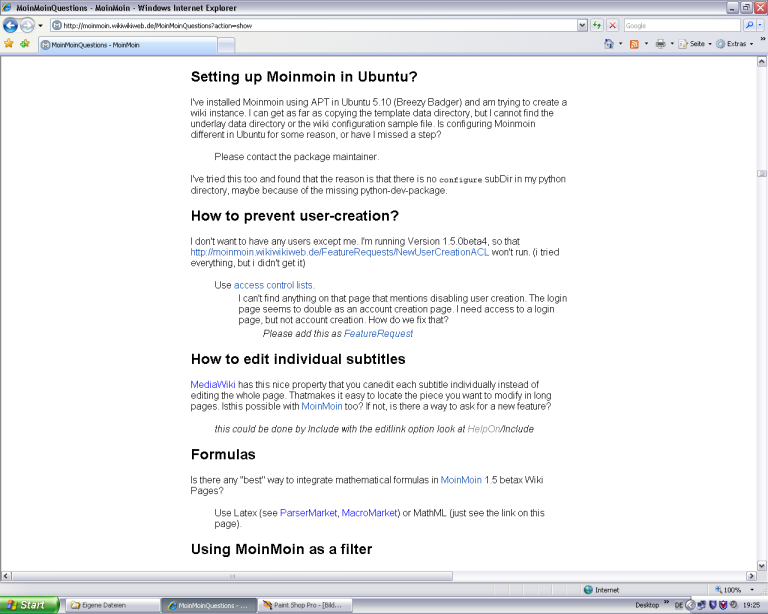Open the Windows Start menu
This screenshot has width=768, height=614.
pos(29,605)
